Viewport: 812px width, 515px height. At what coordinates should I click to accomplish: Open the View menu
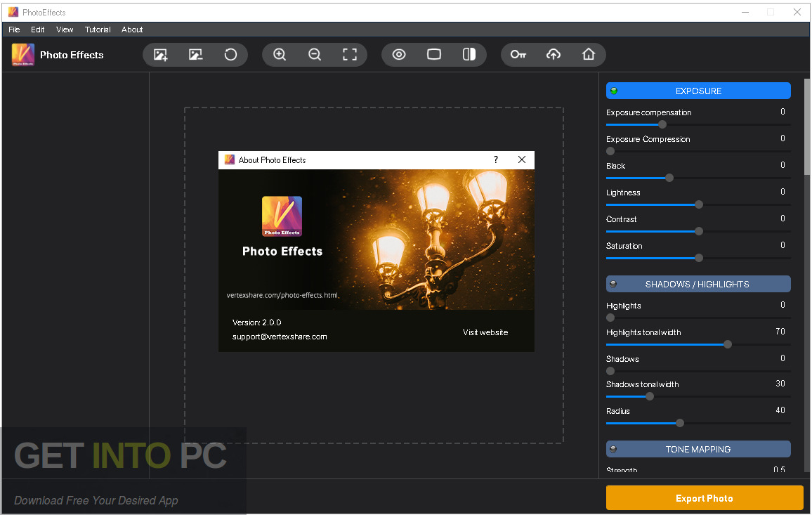tap(65, 30)
